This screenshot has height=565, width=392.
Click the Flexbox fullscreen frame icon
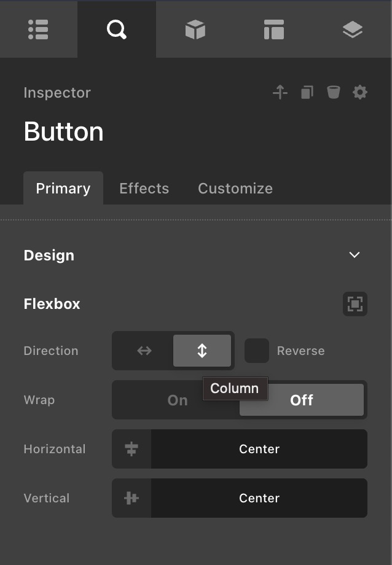pyautogui.click(x=355, y=304)
